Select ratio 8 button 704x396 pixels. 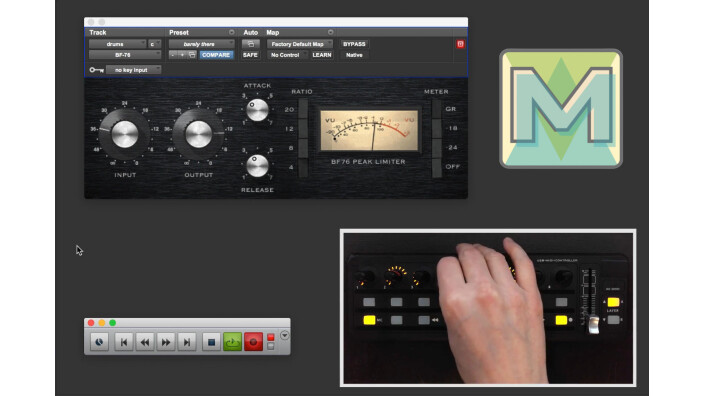(x=304, y=148)
